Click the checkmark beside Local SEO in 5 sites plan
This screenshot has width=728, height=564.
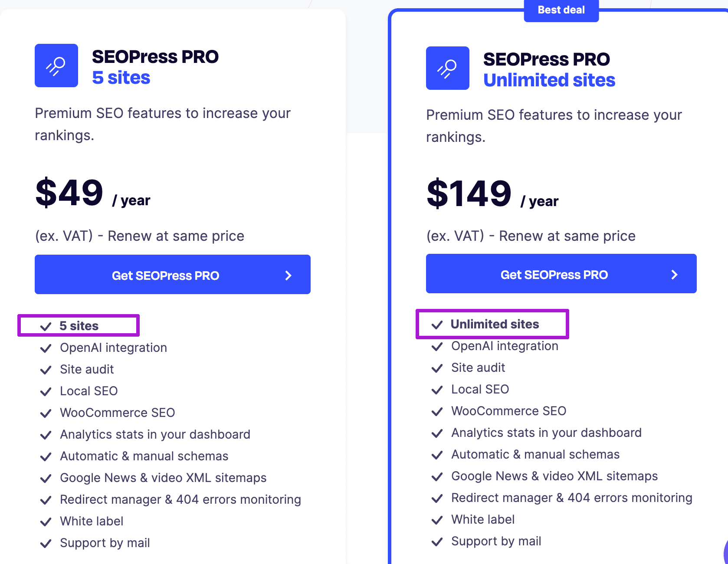pyautogui.click(x=46, y=392)
